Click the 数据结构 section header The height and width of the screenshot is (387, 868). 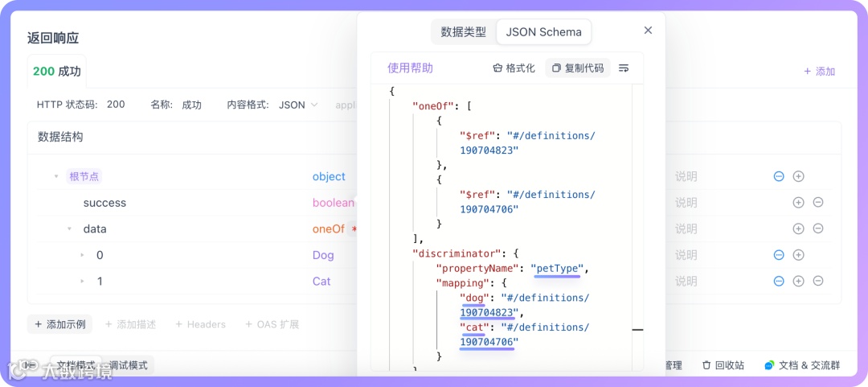pyautogui.click(x=60, y=137)
